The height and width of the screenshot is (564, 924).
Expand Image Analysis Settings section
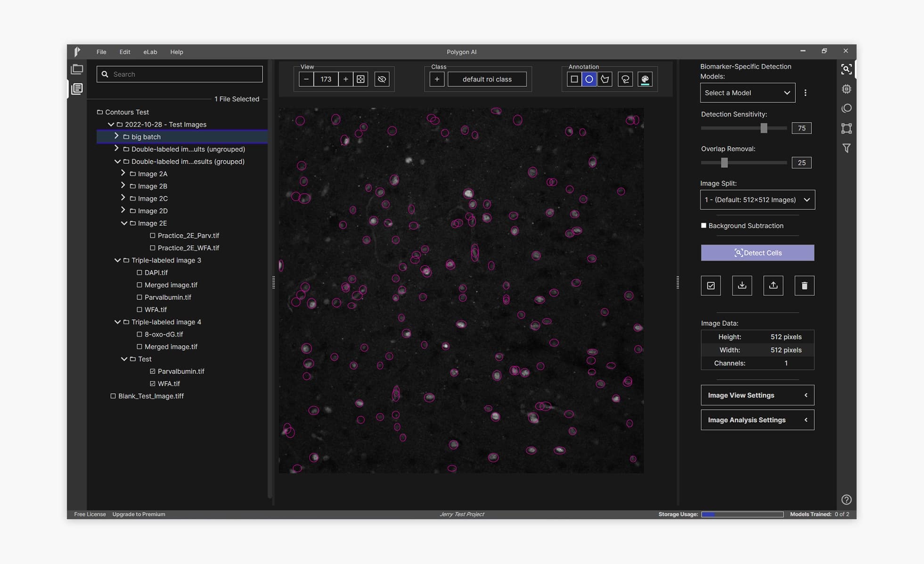(757, 420)
